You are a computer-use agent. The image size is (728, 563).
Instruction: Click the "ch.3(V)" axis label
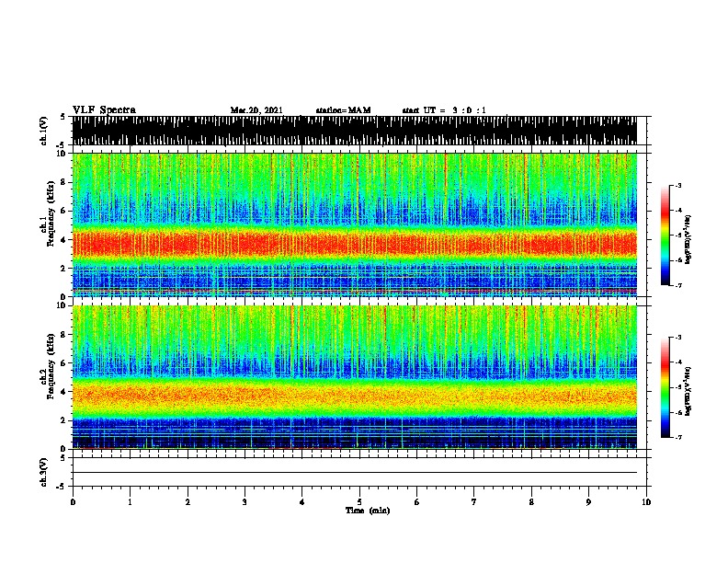(44, 472)
